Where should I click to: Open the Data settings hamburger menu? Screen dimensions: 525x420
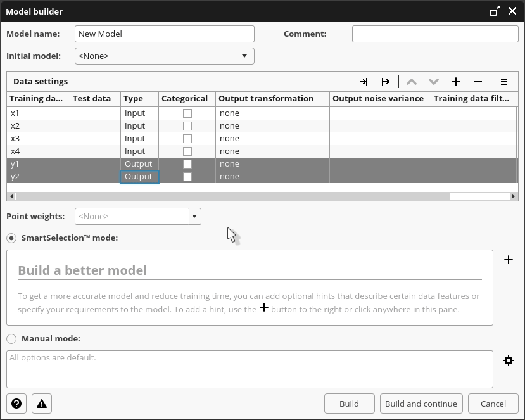(x=504, y=82)
